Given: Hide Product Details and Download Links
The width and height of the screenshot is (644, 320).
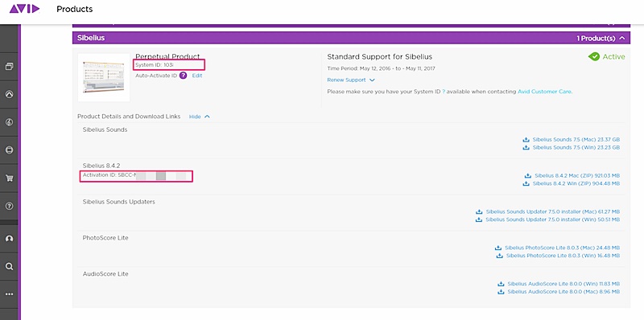Looking at the screenshot, I should 199,117.
